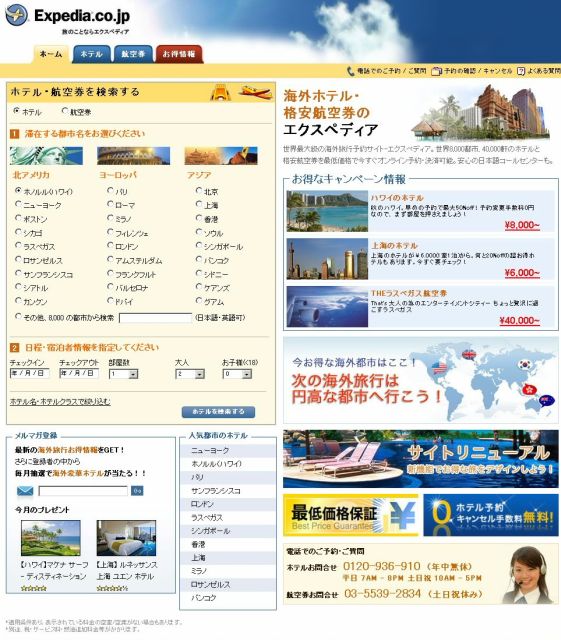Image resolution: width=561 pixels, height=640 pixels.
Task: Click the ハワイのホテル campaign title
Action: (397, 198)
